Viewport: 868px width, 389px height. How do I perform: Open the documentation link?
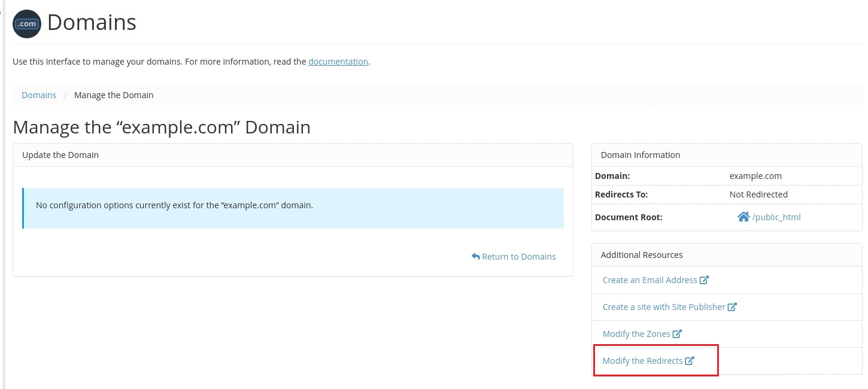coord(338,62)
